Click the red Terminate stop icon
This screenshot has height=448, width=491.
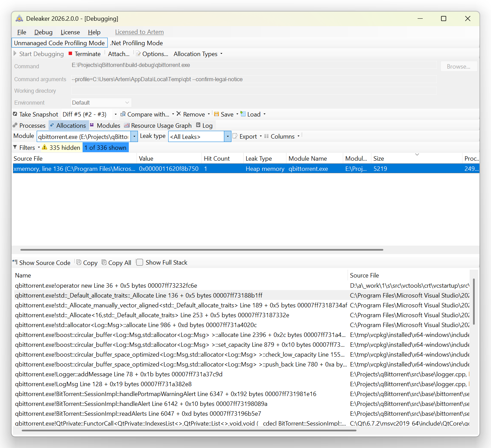point(70,53)
